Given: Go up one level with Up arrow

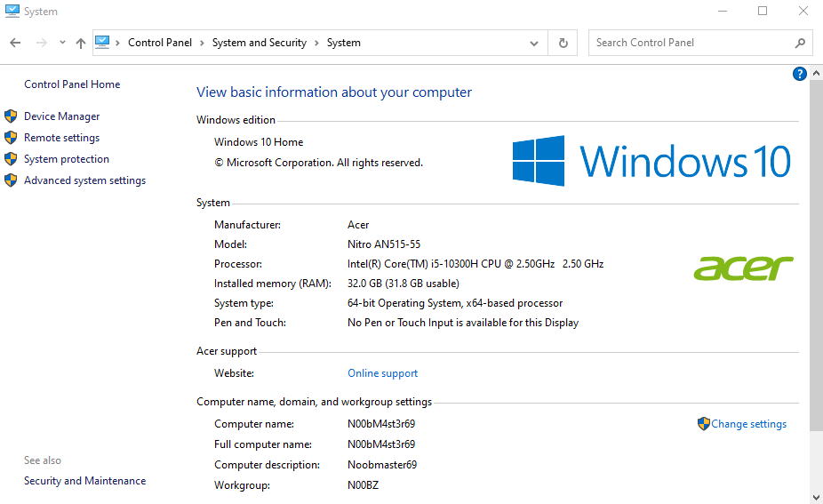Looking at the screenshot, I should (x=80, y=43).
